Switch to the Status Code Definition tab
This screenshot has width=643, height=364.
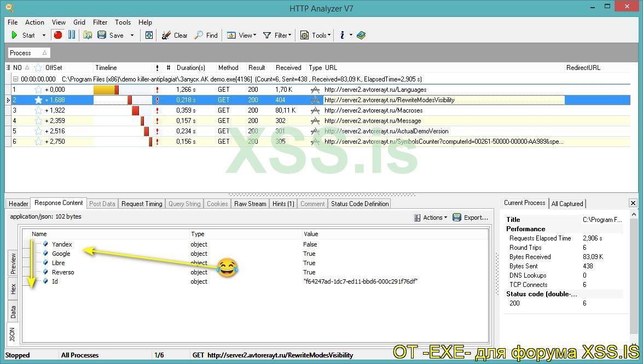pos(360,203)
